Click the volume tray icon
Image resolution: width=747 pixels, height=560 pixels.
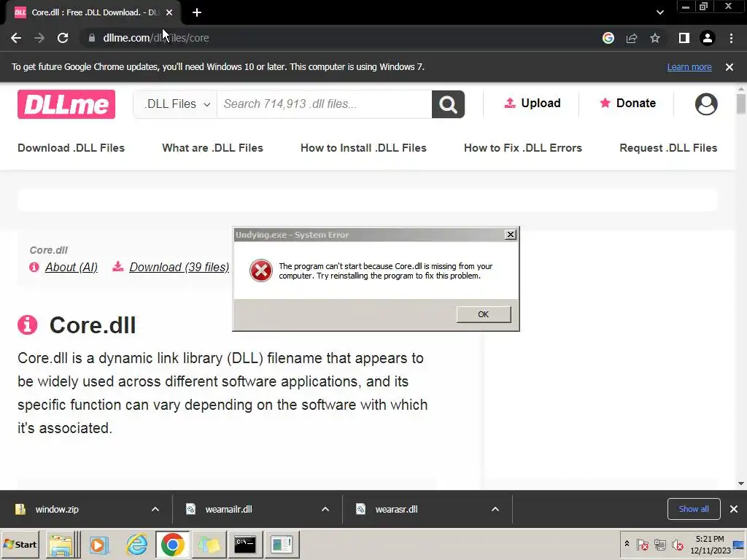pyautogui.click(x=677, y=544)
